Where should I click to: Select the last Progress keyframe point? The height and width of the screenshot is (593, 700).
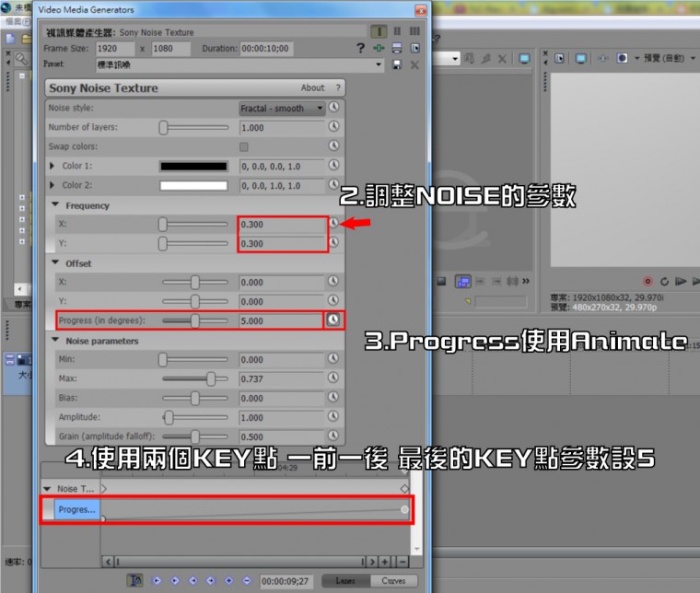click(404, 509)
